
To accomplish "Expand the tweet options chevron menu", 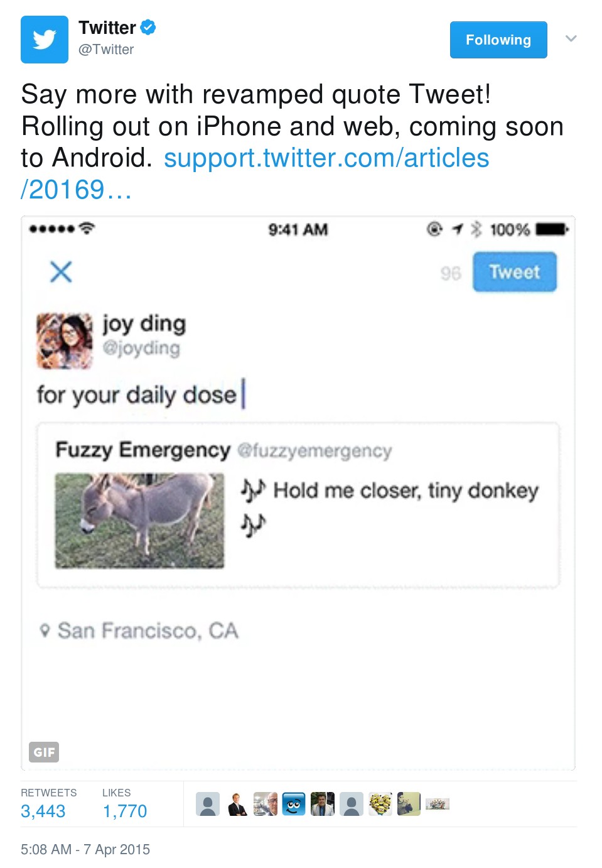I will (x=571, y=39).
